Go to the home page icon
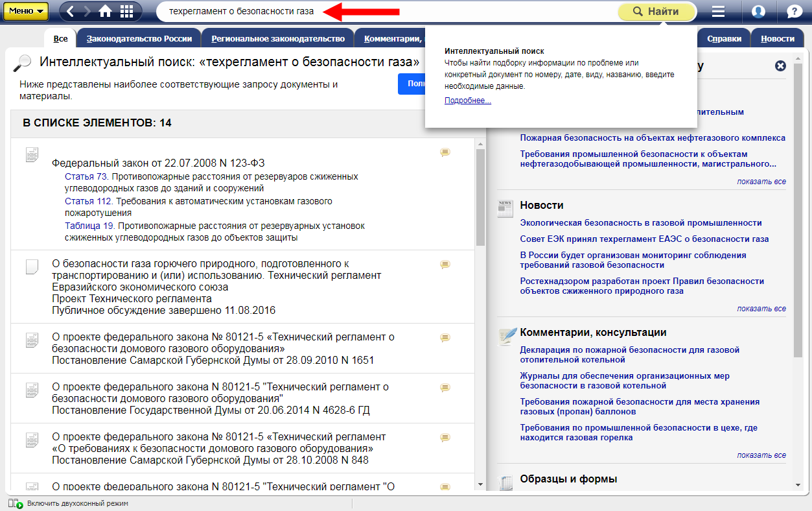The height and width of the screenshot is (511, 812). [106, 12]
